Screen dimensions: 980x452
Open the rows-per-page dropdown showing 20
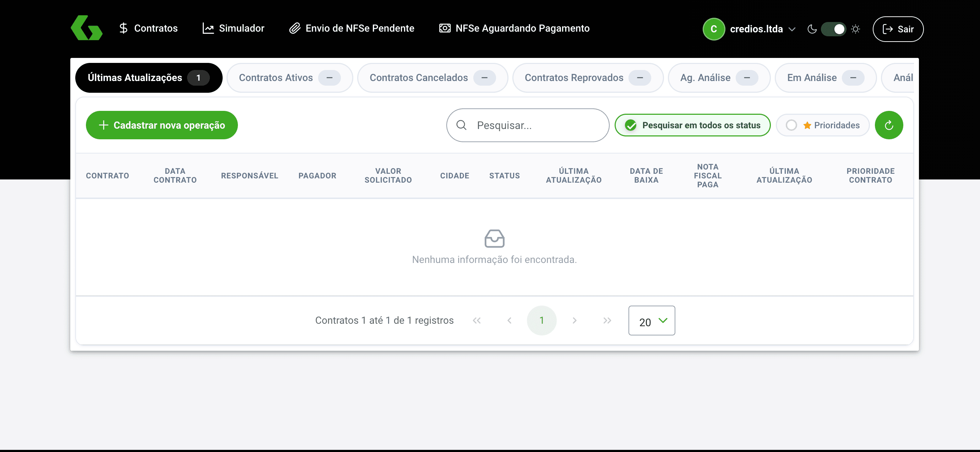point(652,321)
